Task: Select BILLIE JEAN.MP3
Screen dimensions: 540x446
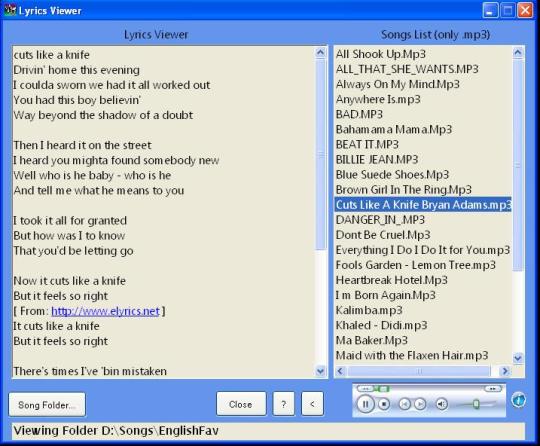Action: 423,160
